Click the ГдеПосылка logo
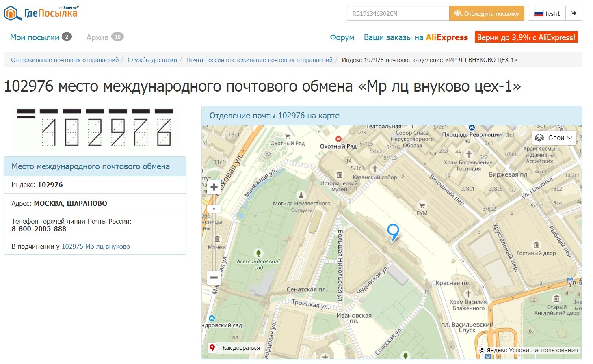Image resolution: width=593 pixels, height=364 pixels. (x=41, y=13)
